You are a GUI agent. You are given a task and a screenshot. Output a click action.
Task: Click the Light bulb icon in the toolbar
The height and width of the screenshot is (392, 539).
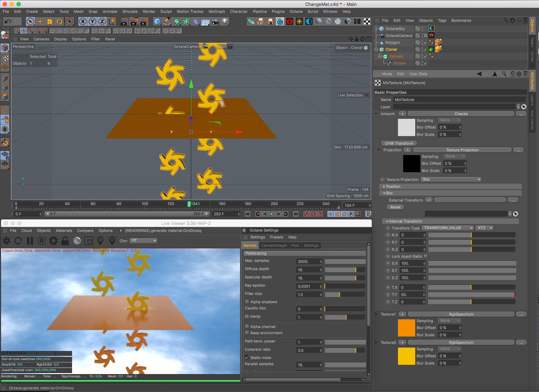pos(225,21)
